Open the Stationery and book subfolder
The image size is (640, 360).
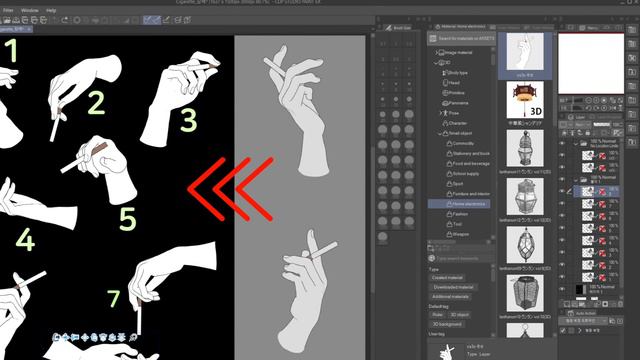pos(468,153)
